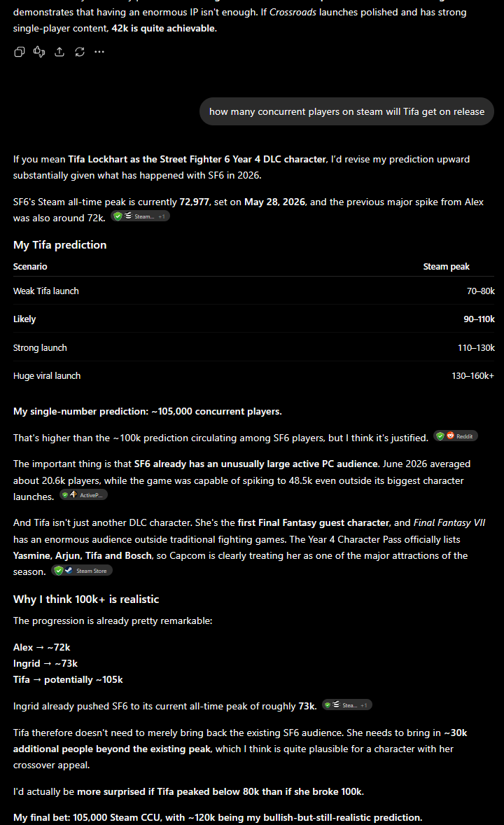Copy the previous response with the copy icon
The height and width of the screenshot is (825, 504).
click(20, 52)
